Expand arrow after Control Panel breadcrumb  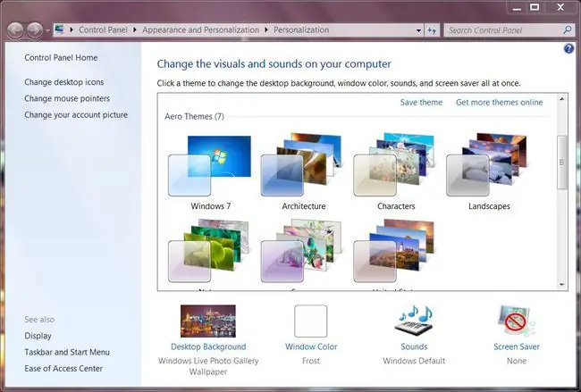(x=135, y=30)
